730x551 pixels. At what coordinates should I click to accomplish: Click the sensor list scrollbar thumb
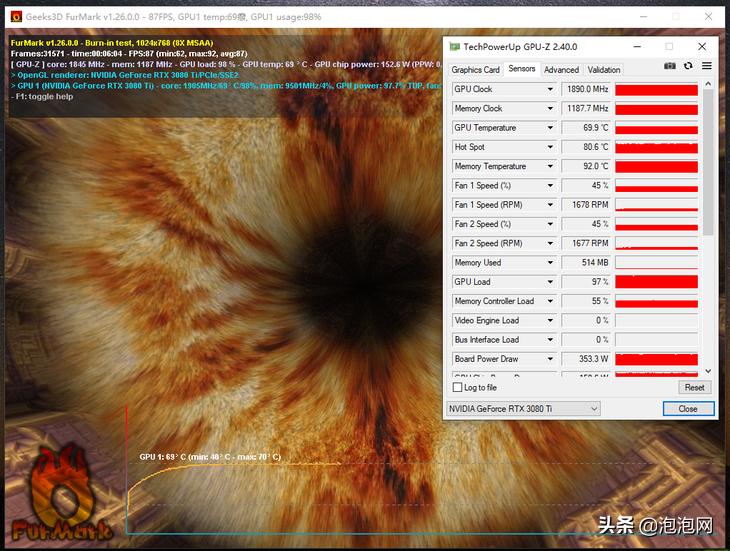point(708,162)
